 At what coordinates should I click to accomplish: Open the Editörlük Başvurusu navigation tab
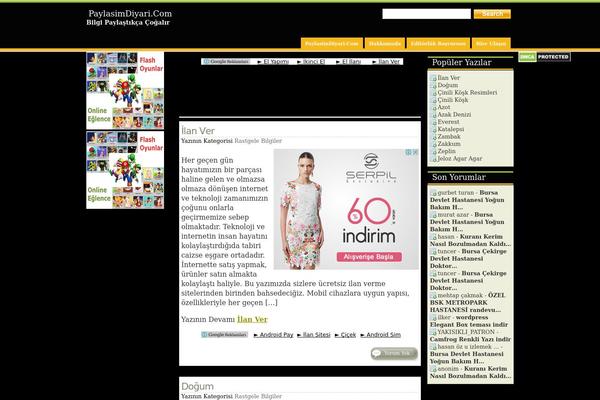click(x=438, y=44)
